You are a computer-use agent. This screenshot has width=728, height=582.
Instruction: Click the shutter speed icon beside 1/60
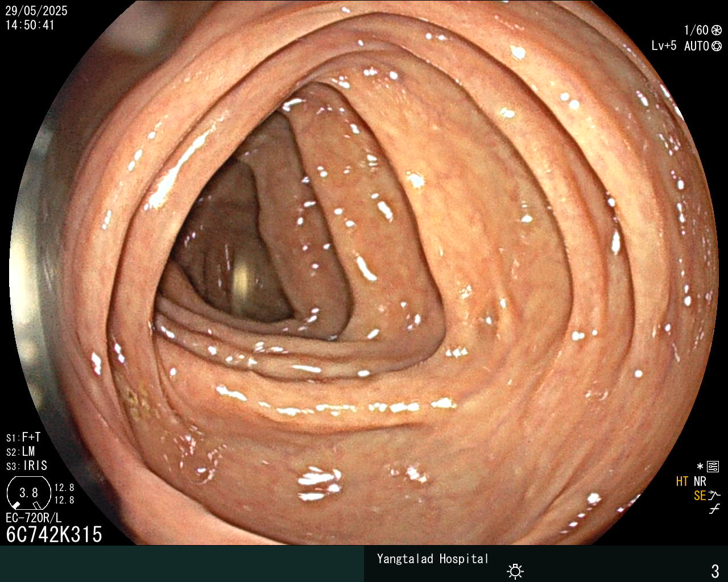(x=717, y=30)
